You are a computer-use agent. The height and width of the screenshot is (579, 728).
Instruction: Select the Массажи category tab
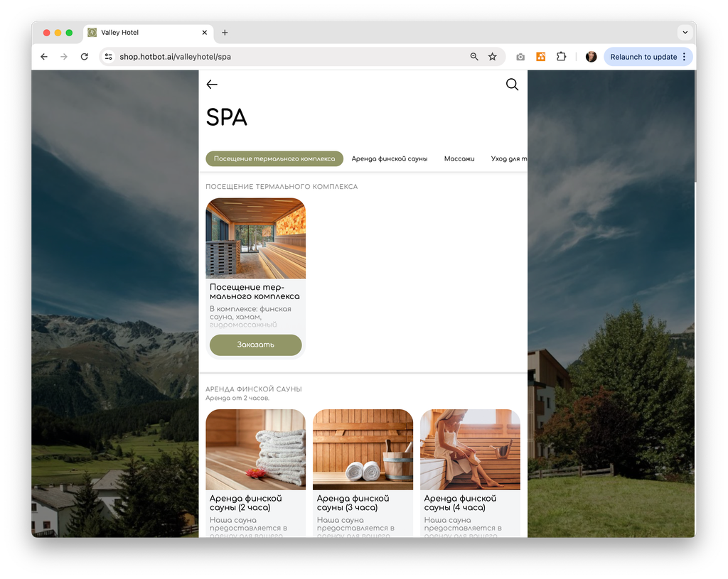coord(459,158)
